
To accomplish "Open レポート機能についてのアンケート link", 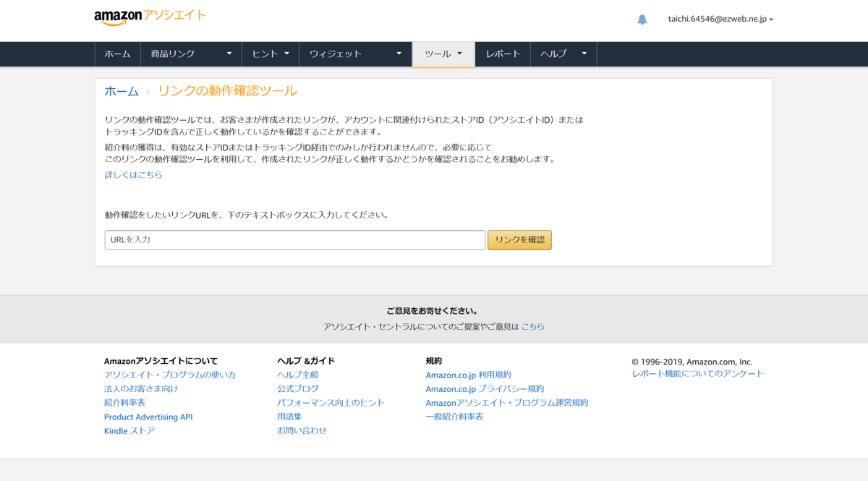I will [698, 374].
